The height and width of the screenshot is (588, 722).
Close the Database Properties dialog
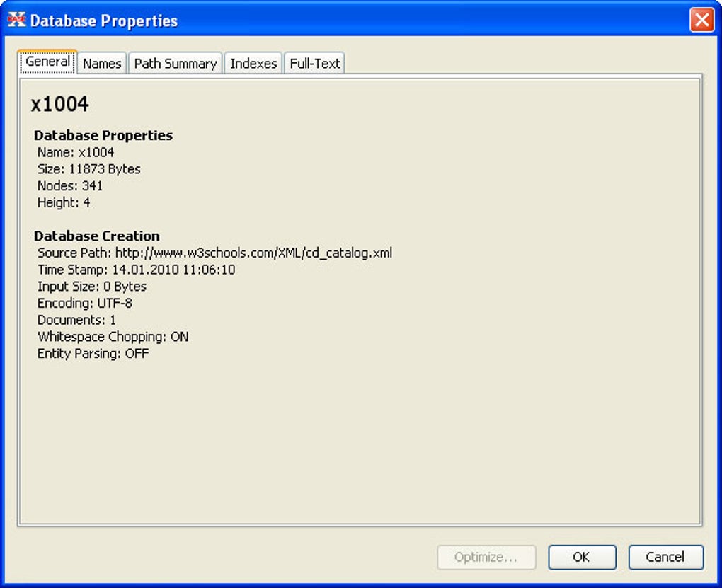click(x=701, y=21)
